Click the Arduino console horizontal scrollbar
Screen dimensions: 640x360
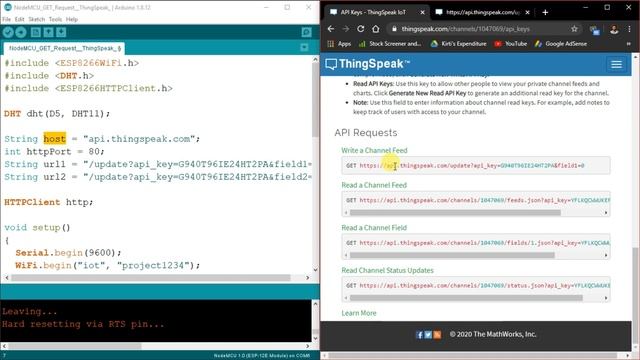(74, 346)
